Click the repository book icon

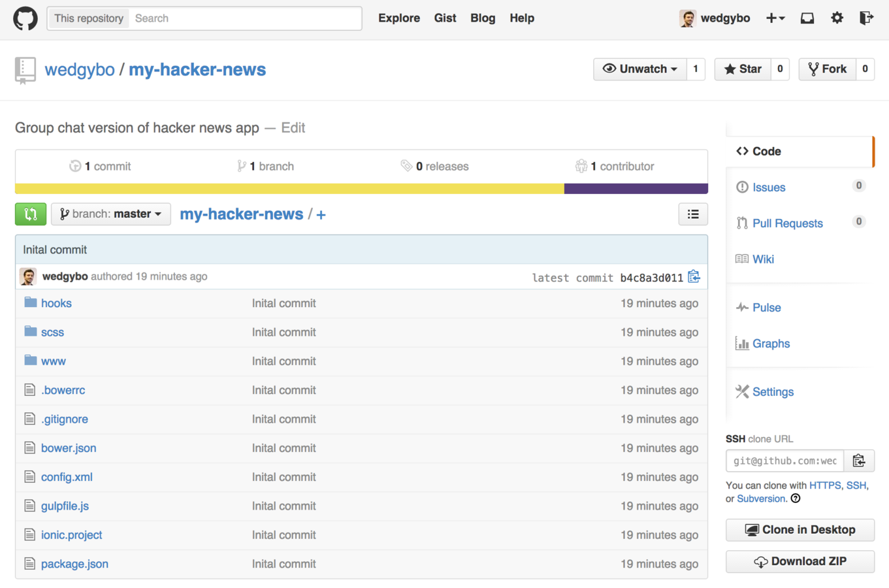(25, 71)
